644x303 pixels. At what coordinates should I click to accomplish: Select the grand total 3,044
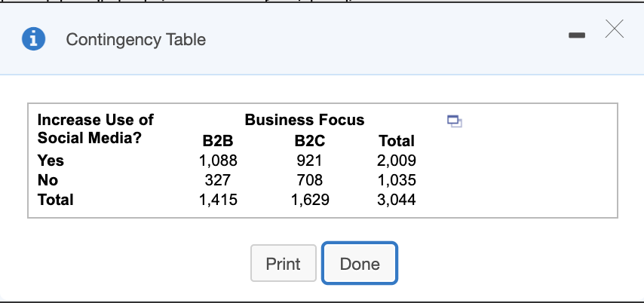point(396,200)
